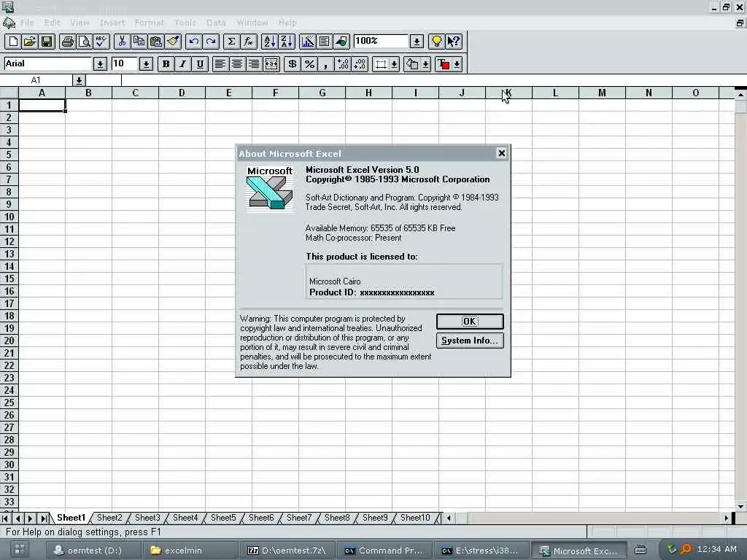747x560 pixels.
Task: Toggle Underline formatting button
Action: 200,64
